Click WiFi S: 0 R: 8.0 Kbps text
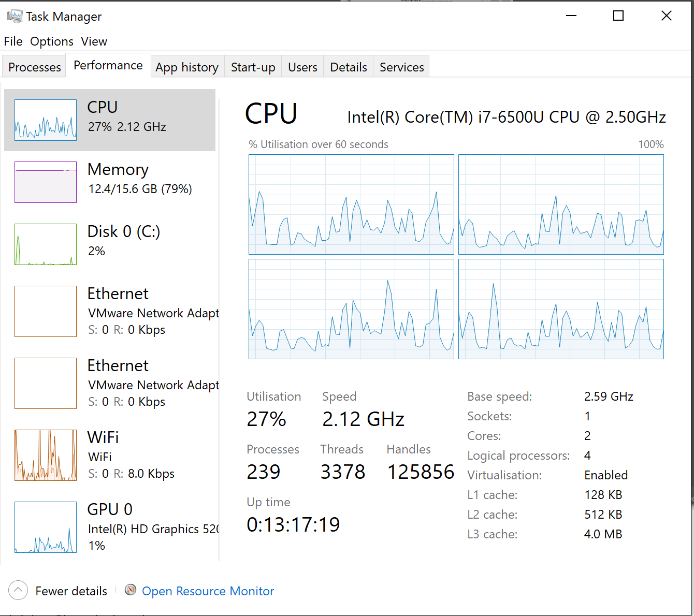This screenshot has height=616, width=694. tap(131, 474)
